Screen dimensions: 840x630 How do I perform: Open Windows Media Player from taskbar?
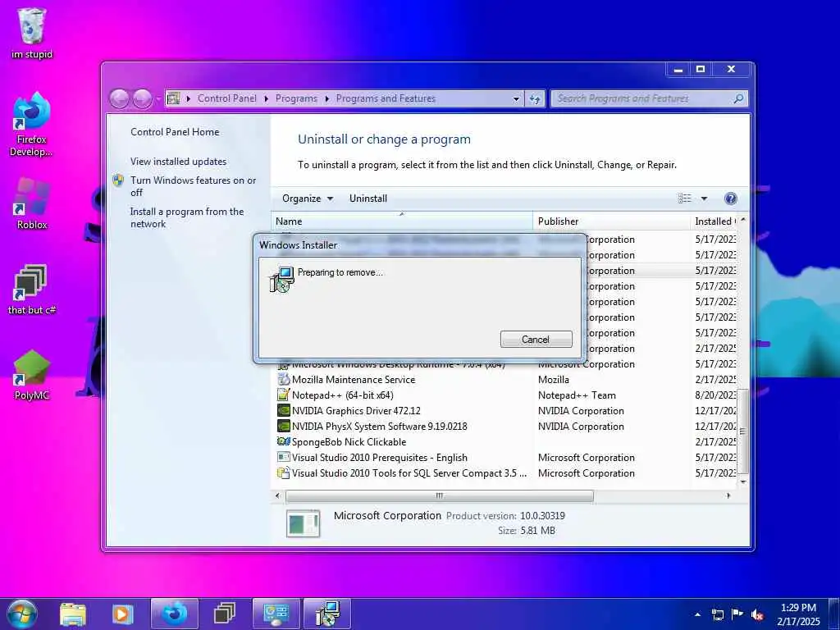pyautogui.click(x=122, y=614)
